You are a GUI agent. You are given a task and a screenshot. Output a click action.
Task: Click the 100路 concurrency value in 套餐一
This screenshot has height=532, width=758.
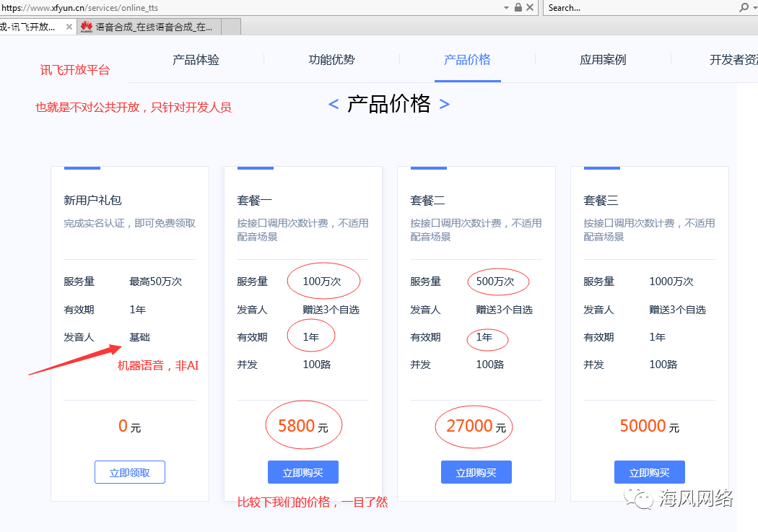tap(317, 365)
